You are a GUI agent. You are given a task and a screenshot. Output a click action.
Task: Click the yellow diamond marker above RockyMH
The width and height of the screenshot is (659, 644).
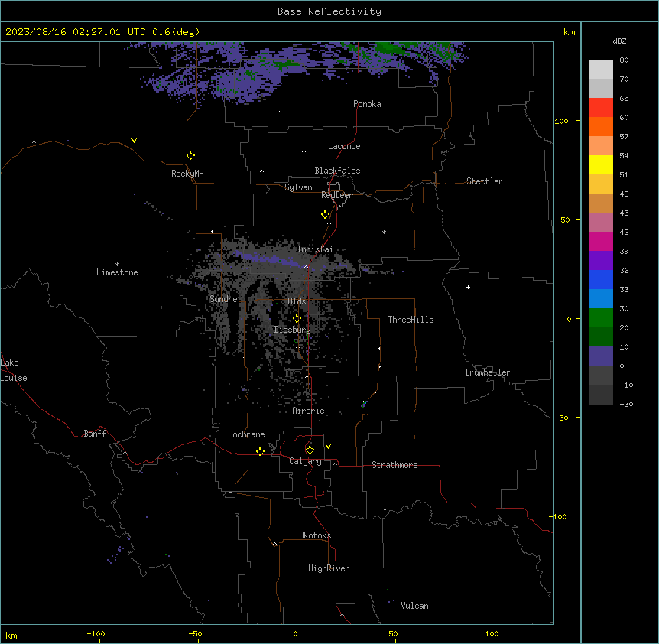191,156
